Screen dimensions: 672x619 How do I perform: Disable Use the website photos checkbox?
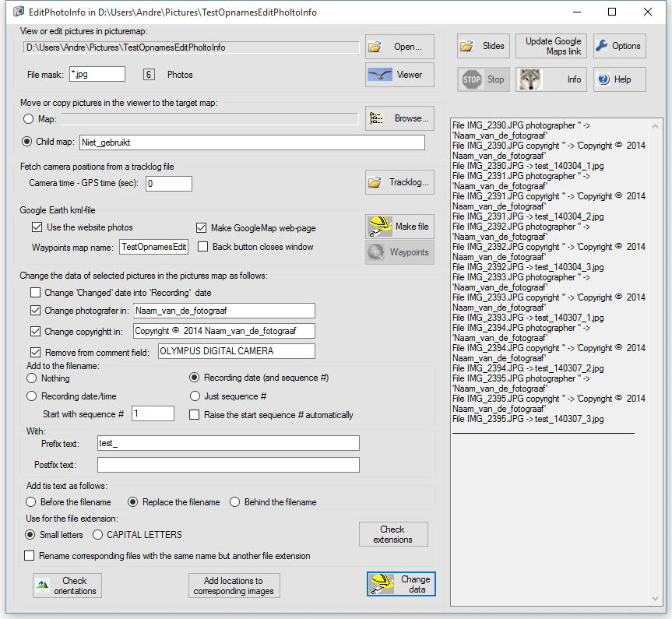click(37, 227)
